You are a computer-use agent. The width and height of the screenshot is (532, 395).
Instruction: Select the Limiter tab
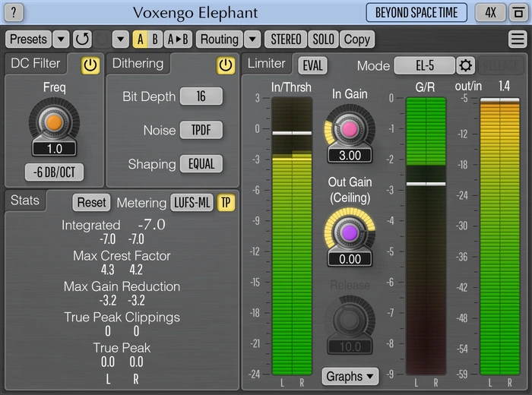267,63
